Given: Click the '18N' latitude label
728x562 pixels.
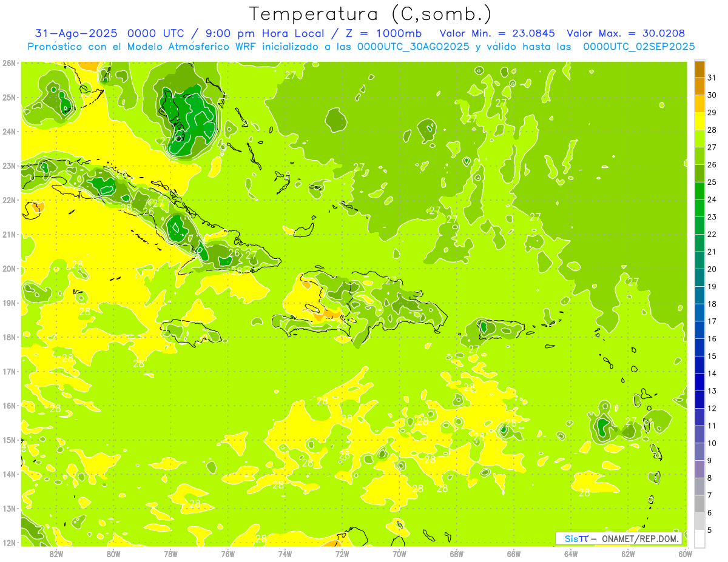Looking at the screenshot, I should tap(9, 337).
